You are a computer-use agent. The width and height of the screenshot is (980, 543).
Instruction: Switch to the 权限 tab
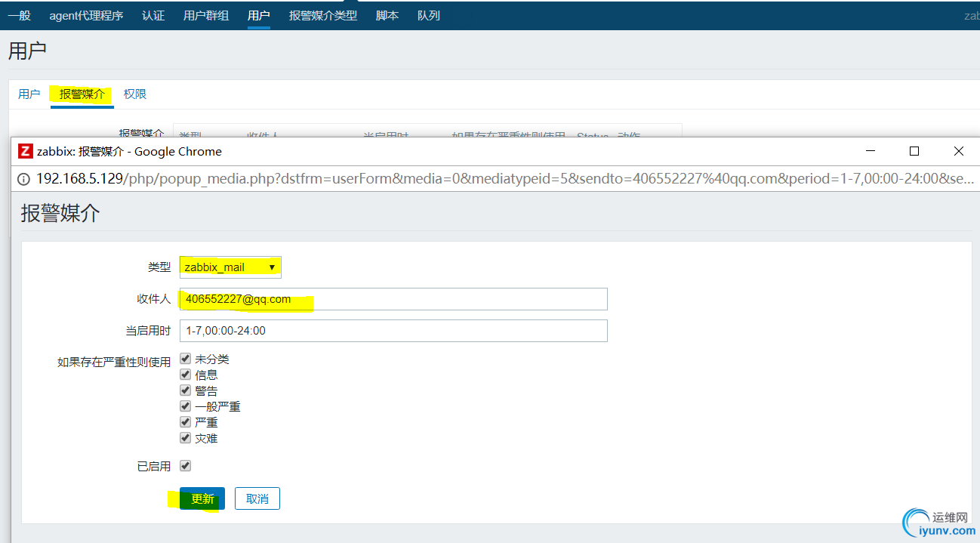click(x=135, y=94)
